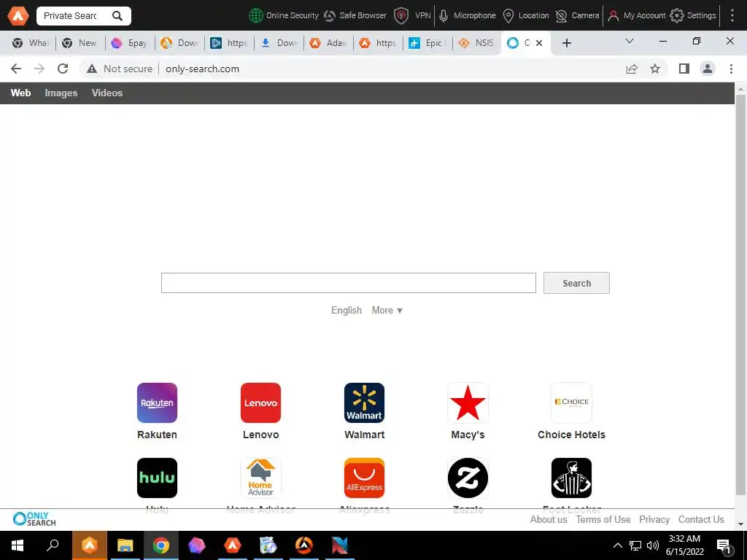The image size is (747, 560).
Task: Click the page vertical scrollbar
Action: (740, 295)
